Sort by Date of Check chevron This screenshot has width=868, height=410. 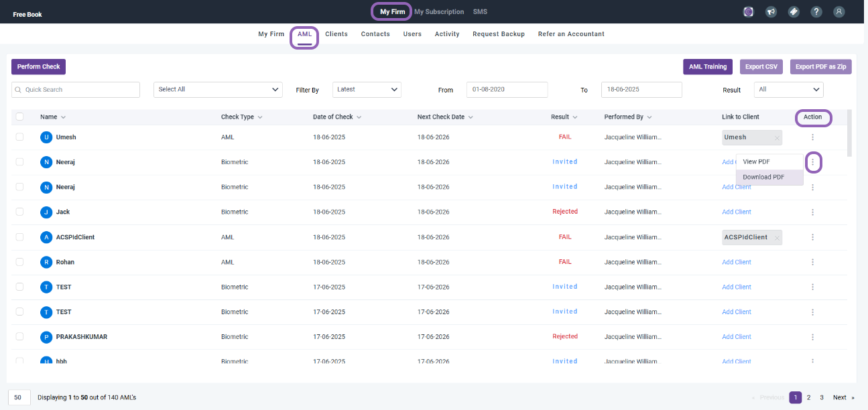coord(359,117)
